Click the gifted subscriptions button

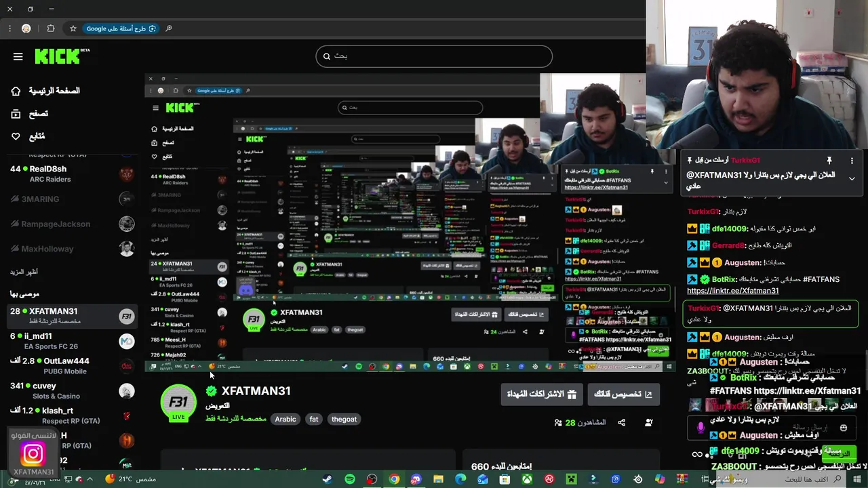click(x=542, y=394)
